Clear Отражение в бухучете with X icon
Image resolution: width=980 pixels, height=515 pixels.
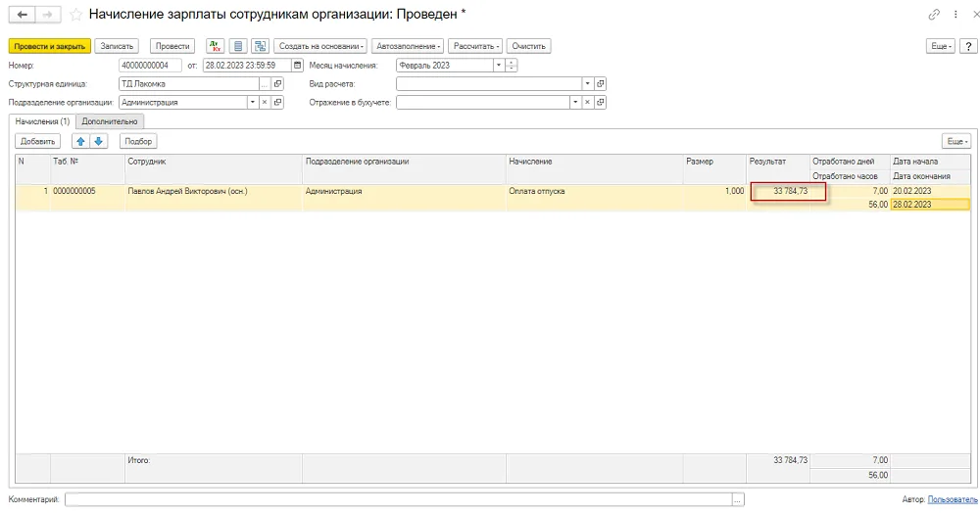(x=587, y=103)
